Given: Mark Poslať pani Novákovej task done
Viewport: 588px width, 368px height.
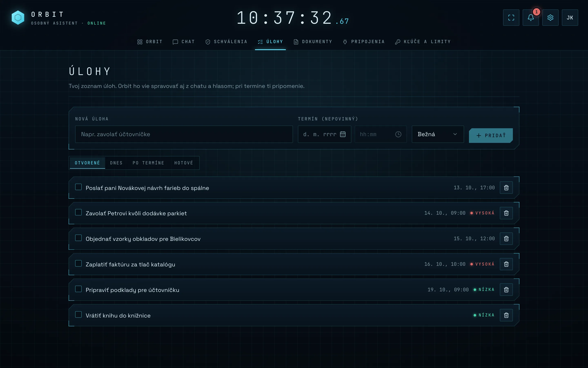Looking at the screenshot, I should pyautogui.click(x=78, y=187).
